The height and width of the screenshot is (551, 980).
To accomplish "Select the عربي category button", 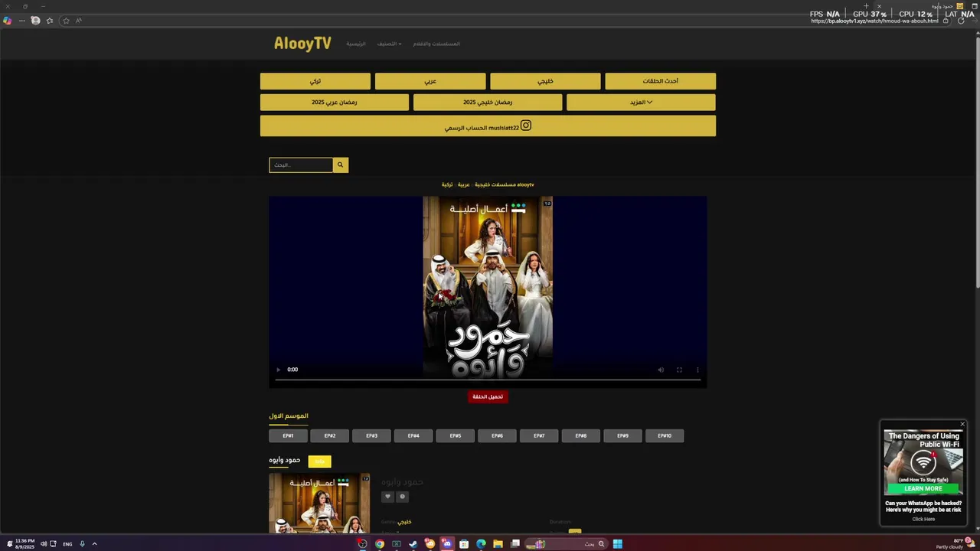I will 430,81.
